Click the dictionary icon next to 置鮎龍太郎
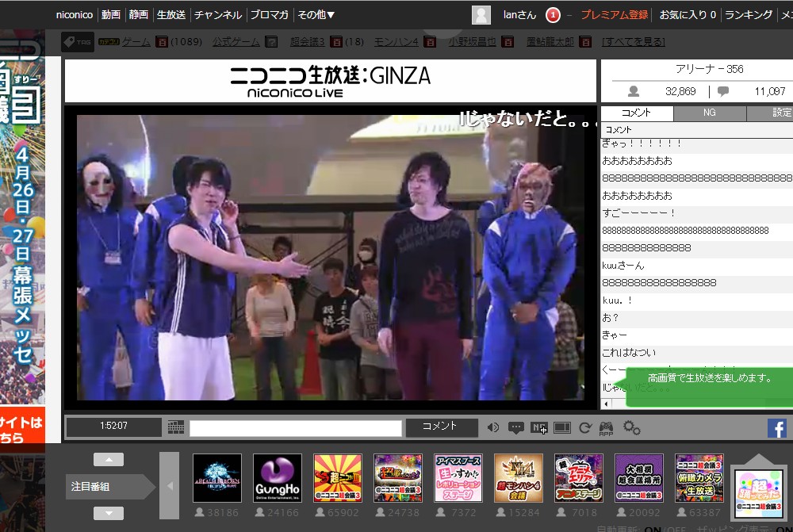The image size is (793, 532). tap(586, 42)
